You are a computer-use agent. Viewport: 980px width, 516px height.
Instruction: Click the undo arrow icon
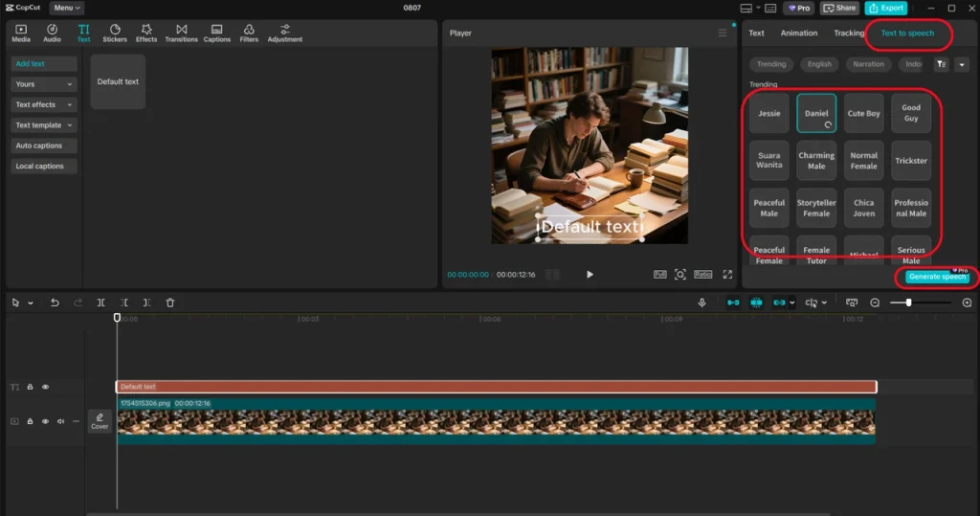tap(55, 303)
